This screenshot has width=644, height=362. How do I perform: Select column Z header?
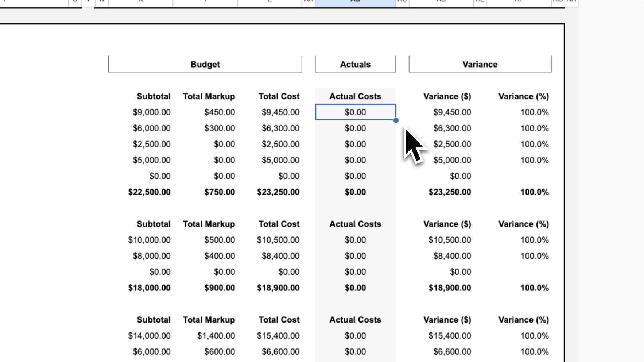(269, 2)
